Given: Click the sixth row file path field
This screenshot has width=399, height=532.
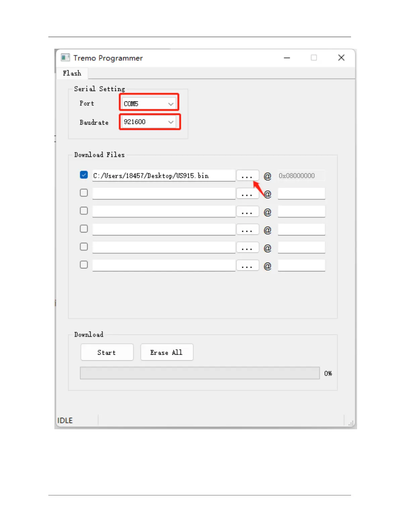Looking at the screenshot, I should point(164,265).
